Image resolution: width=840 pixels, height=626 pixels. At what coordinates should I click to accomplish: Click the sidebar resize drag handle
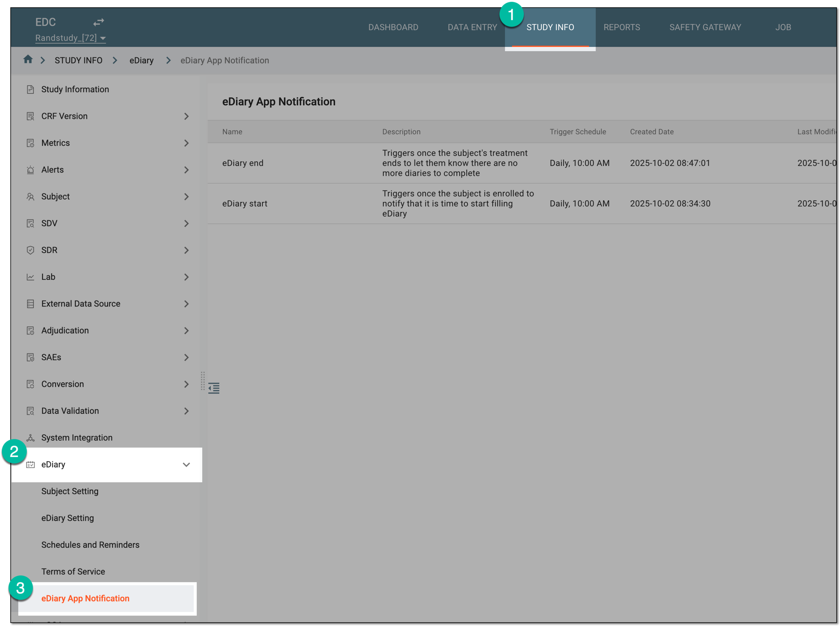(x=203, y=381)
